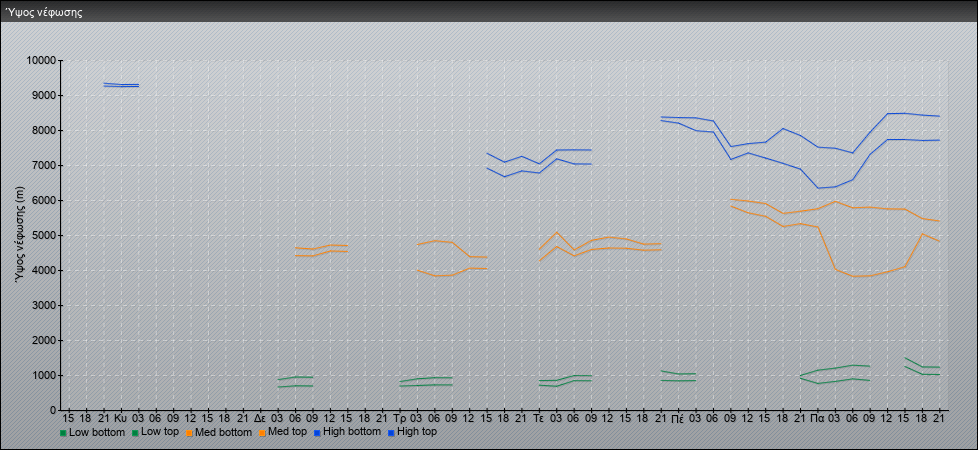
Task: Click the 4000 y-axis value
Action: [44, 270]
